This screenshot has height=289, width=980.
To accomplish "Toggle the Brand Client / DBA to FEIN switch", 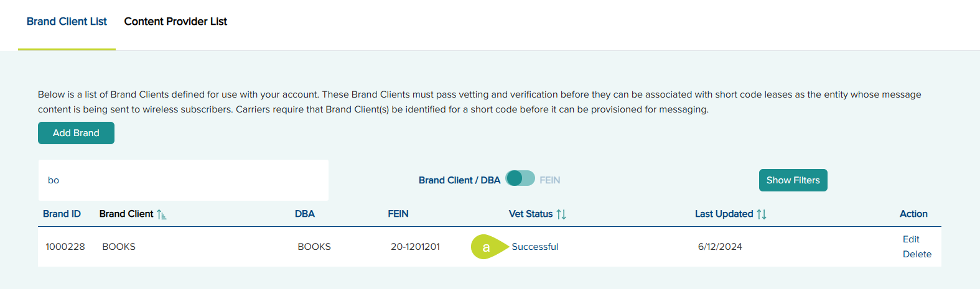I will point(520,179).
